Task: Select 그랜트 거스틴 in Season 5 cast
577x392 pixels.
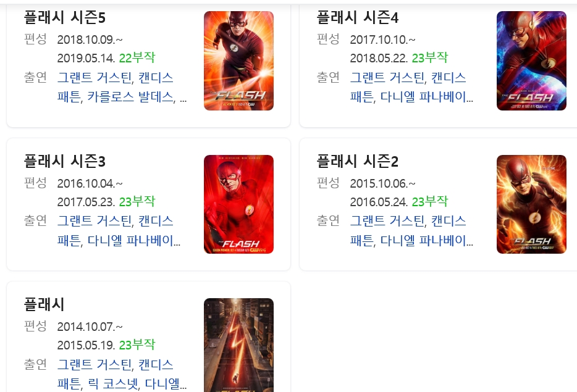Action: (94, 78)
